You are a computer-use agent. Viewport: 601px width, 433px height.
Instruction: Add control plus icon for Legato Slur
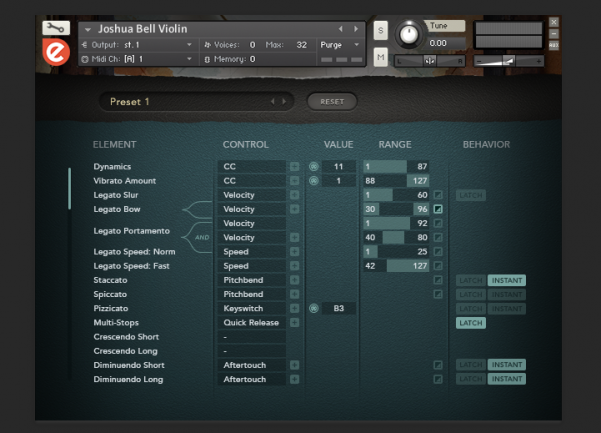(x=294, y=195)
